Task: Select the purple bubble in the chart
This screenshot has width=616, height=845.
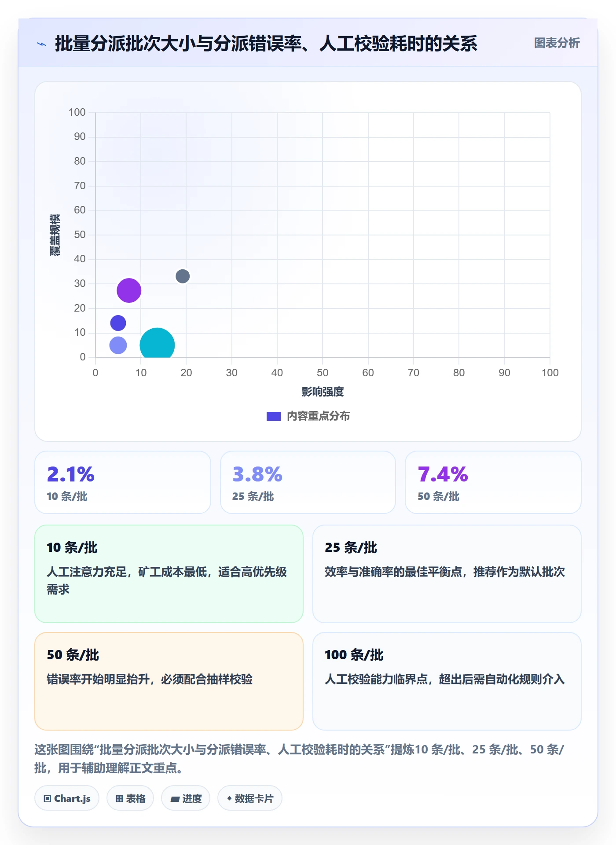Action: pyautogui.click(x=129, y=290)
